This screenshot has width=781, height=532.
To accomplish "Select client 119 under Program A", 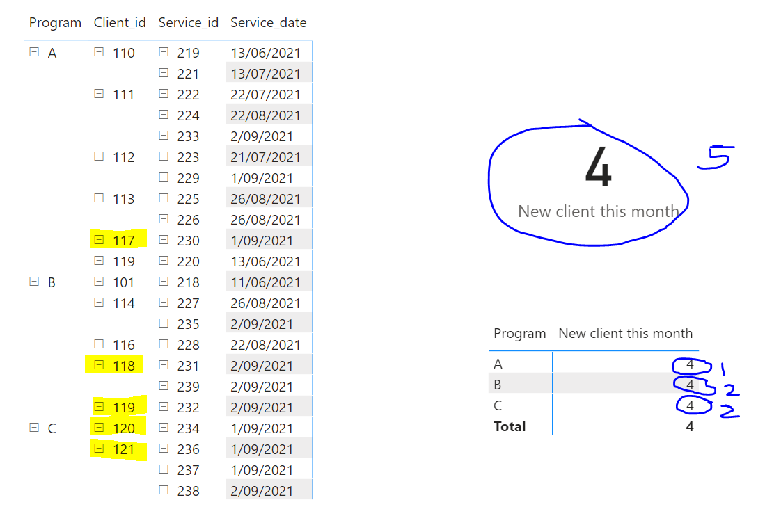I will coord(123,261).
